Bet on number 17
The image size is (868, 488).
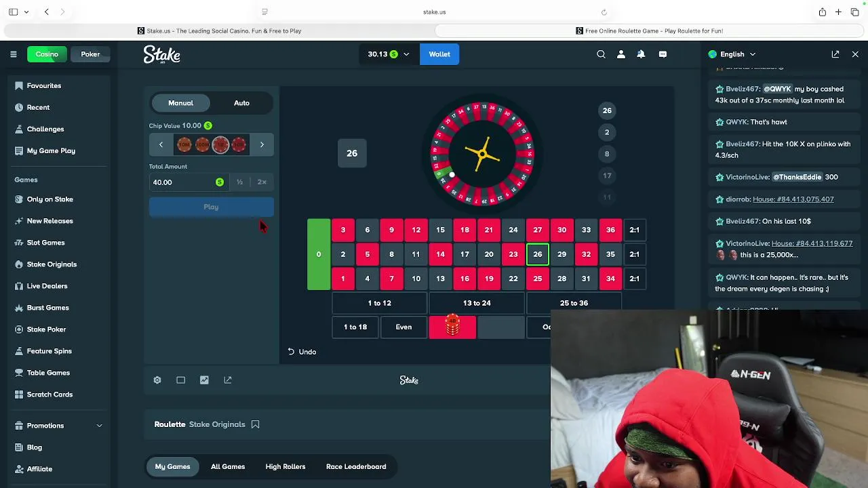click(x=465, y=254)
